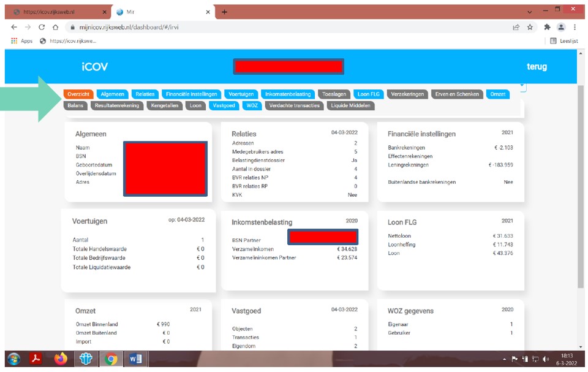Open the Chrome three-dot menu
Viewport: 588px width, 372px height.
coord(575,28)
